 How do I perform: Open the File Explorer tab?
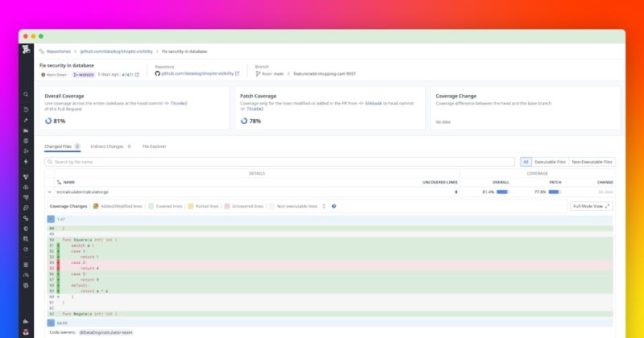154,146
